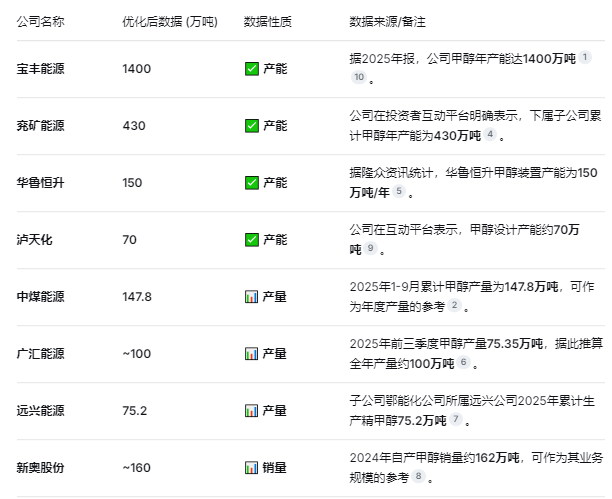This screenshot has height=499, width=612.
Task: Click note beginning 公司在投资者互动平台明确表示
Action: 475,126
